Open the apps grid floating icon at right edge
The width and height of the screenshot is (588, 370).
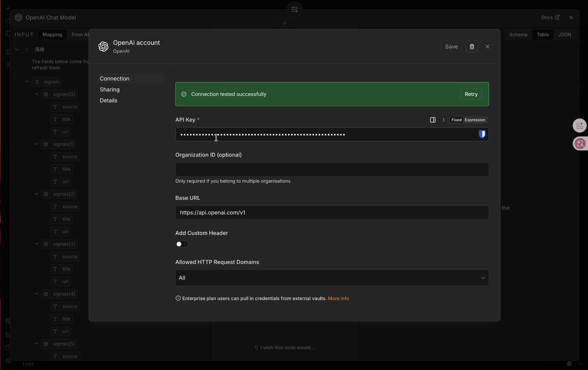point(580,125)
